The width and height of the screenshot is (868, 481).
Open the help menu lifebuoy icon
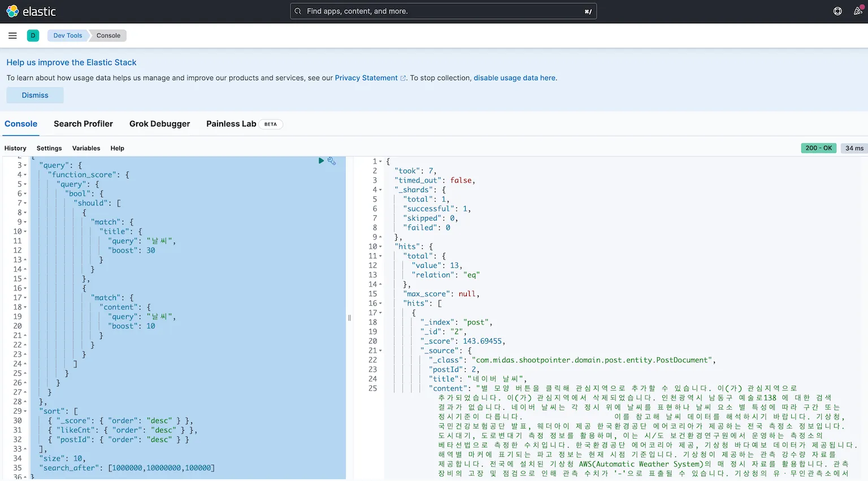coord(837,11)
